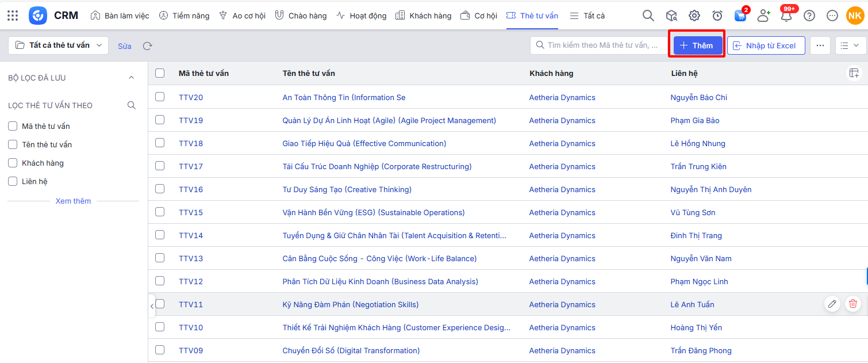
Task: Tick the checkbox for row TTV20
Action: [160, 97]
